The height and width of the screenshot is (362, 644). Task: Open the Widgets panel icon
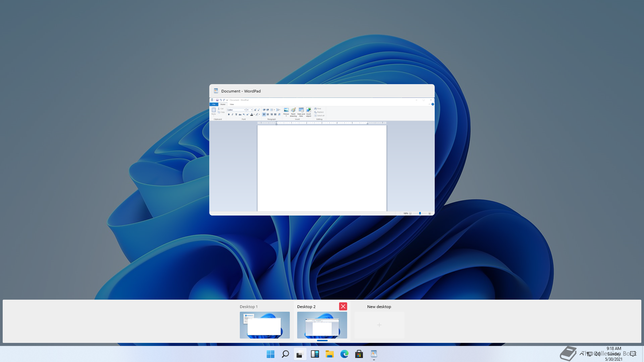click(315, 354)
